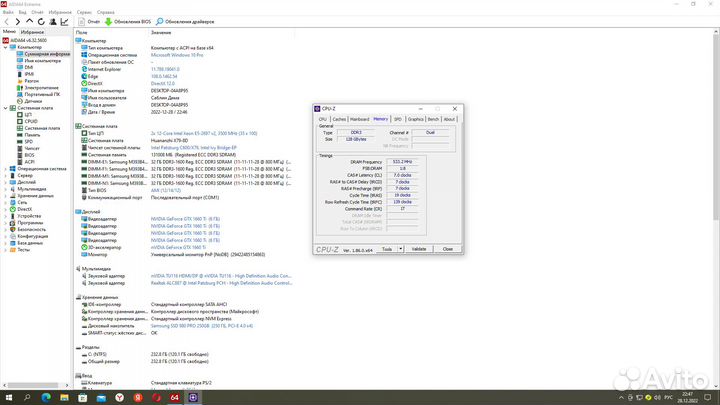Screen dimensions: 720x405
Task: Open the AIDA64 taskbar icon
Action: click(174, 398)
